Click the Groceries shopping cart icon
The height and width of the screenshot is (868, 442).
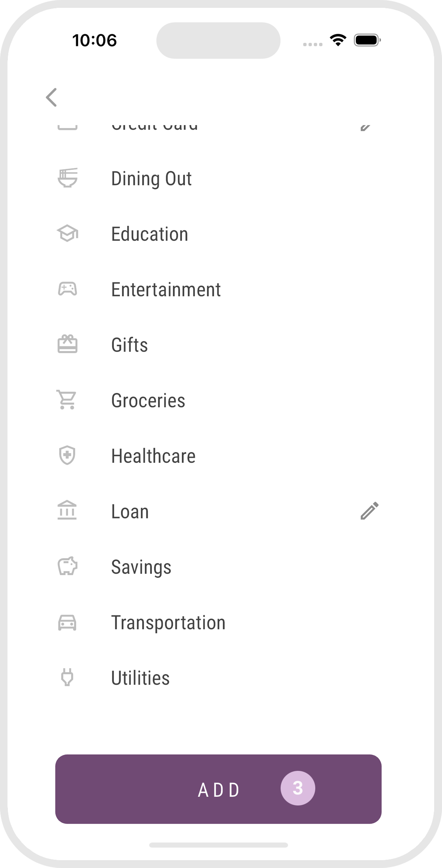67,400
